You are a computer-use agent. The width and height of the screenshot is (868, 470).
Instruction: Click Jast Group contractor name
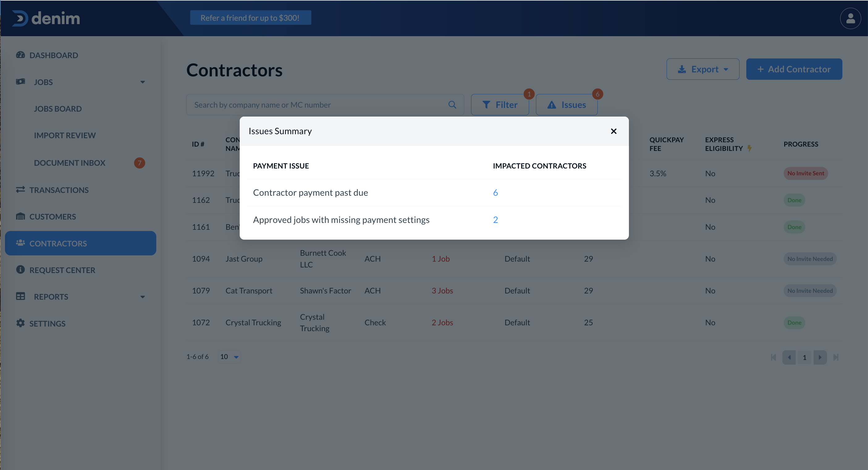(244, 259)
